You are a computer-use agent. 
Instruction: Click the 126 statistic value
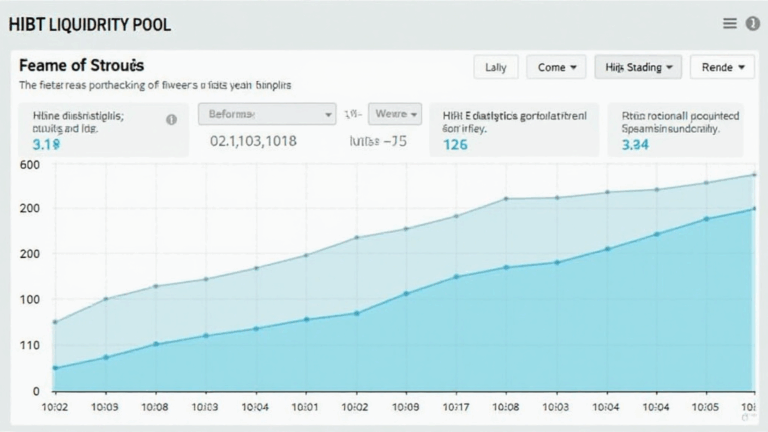(455, 144)
